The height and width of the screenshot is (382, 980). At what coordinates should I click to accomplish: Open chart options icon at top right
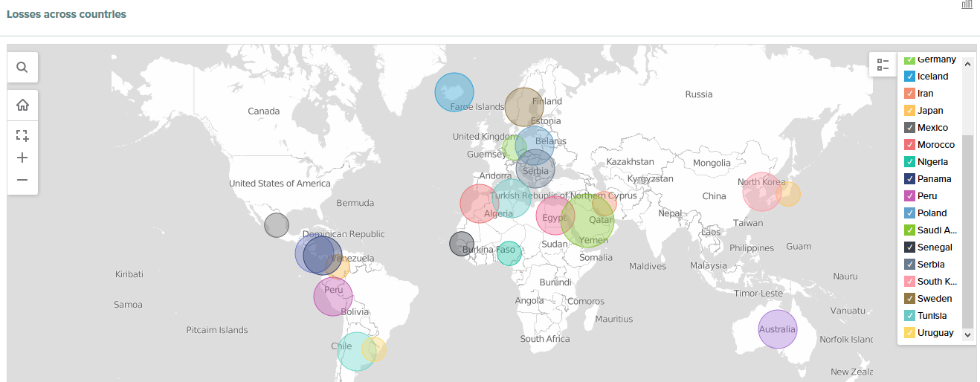(967, 4)
